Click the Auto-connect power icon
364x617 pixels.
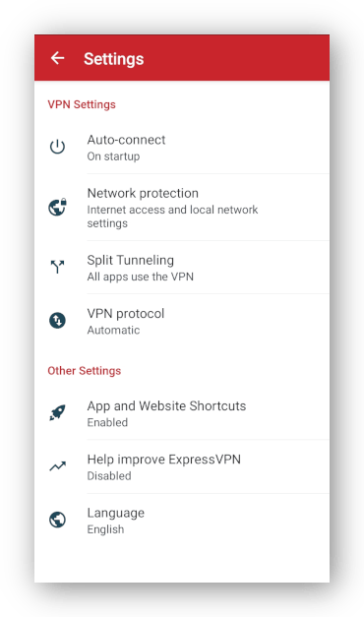coord(57,147)
